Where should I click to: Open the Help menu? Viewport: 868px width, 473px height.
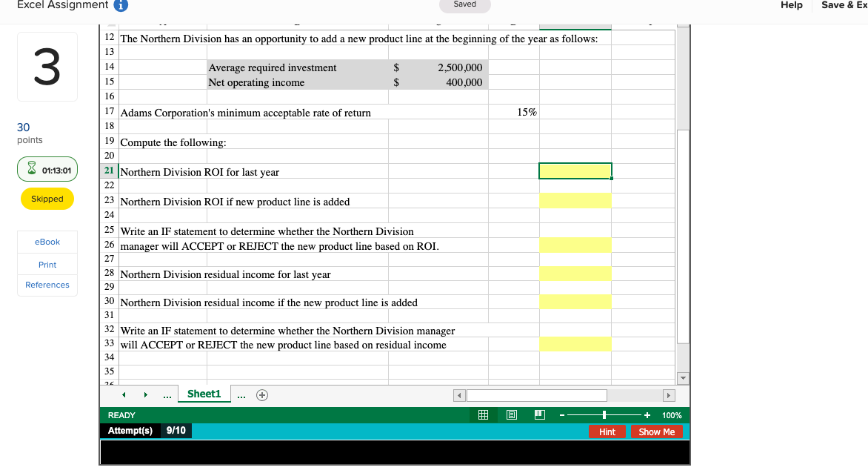point(791,5)
